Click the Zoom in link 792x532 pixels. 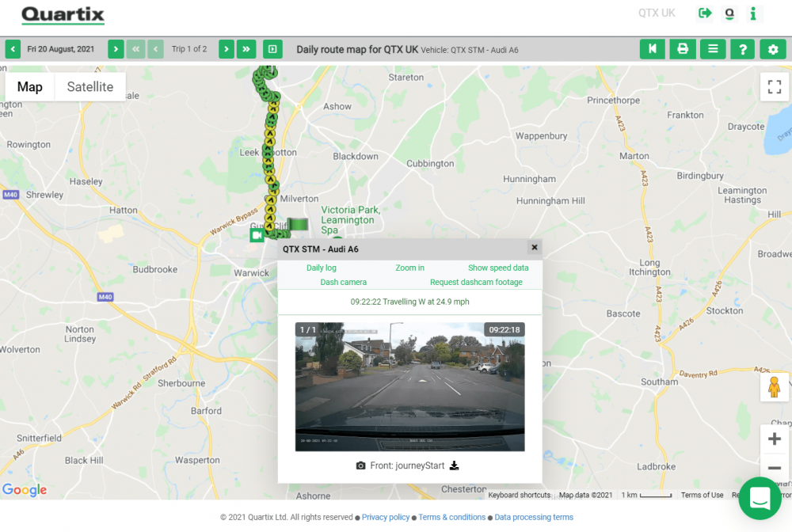coord(409,268)
